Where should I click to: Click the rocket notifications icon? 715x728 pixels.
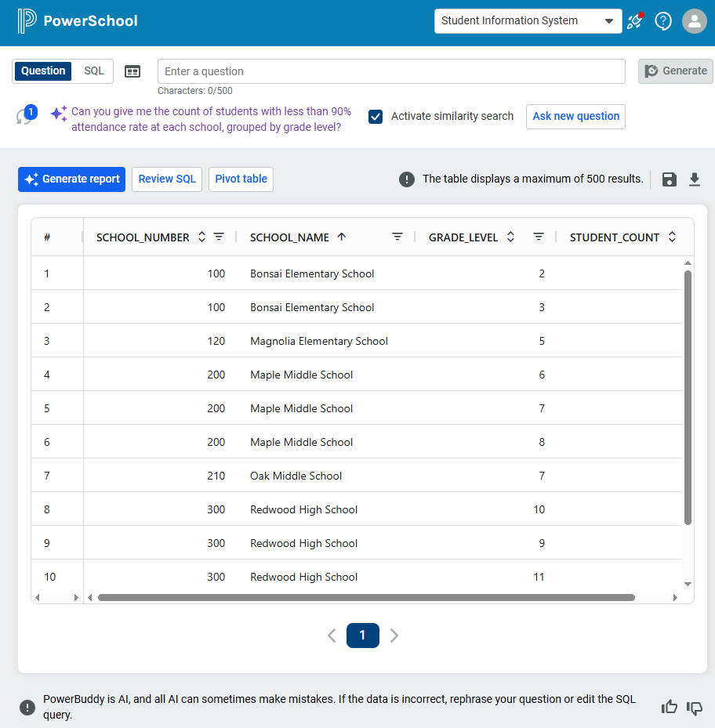635,21
